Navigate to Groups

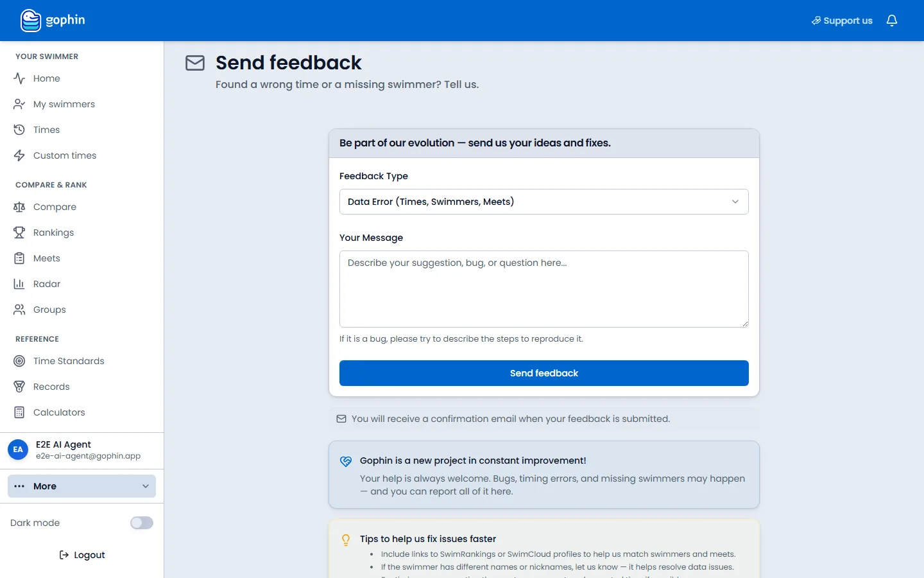(81, 310)
